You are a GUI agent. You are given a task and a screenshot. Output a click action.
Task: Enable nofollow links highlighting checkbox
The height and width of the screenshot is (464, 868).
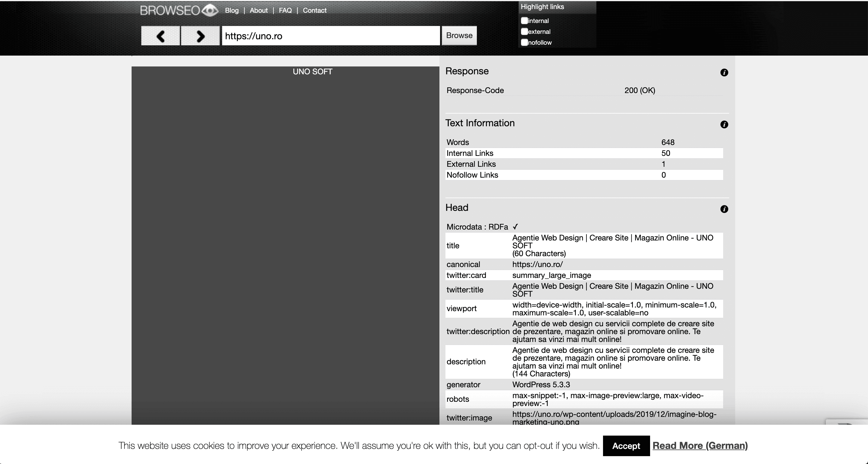point(524,43)
